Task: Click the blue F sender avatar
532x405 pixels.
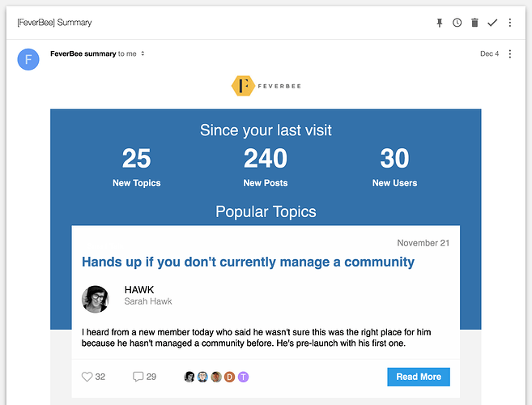Action: 28,59
